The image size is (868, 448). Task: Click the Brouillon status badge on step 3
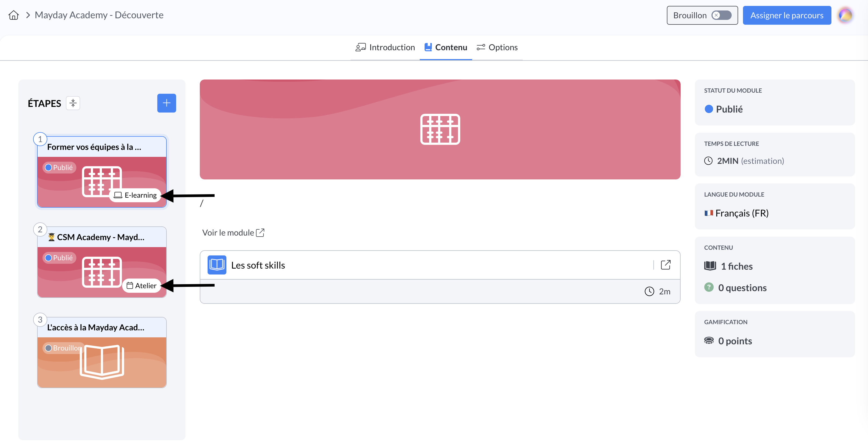click(63, 348)
